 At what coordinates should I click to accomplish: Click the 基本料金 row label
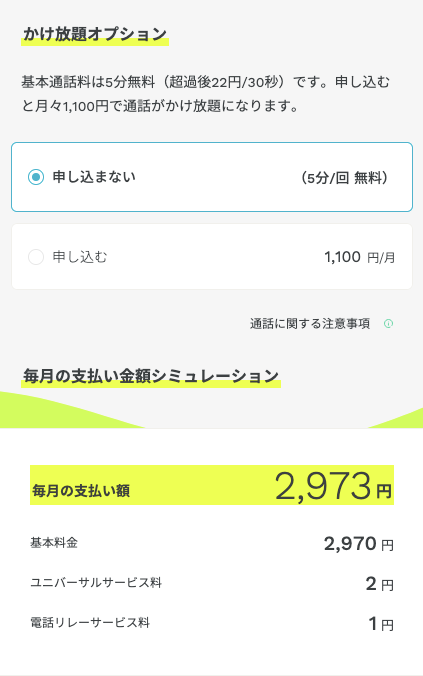[54, 543]
